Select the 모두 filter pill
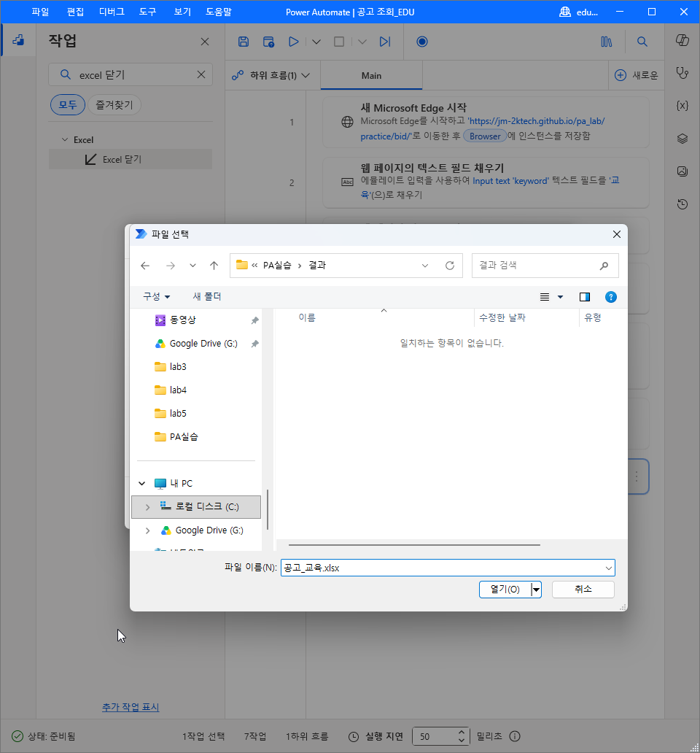This screenshot has height=753, width=700. point(68,104)
